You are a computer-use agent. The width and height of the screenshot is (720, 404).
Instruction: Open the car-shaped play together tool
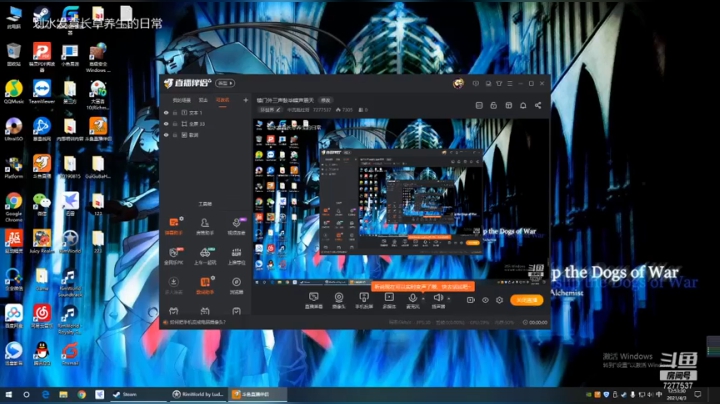click(x=205, y=256)
